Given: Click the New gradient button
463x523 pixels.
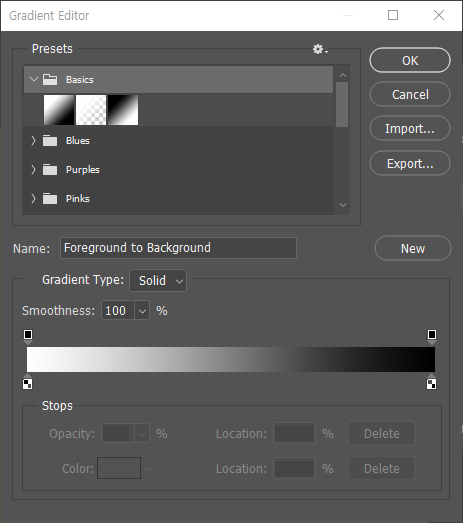Looking at the screenshot, I should [413, 248].
